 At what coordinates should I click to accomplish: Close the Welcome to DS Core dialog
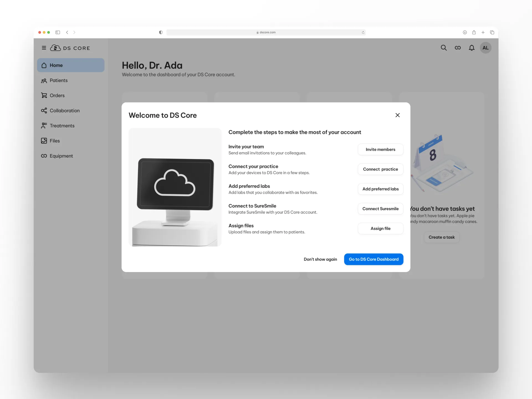398,115
